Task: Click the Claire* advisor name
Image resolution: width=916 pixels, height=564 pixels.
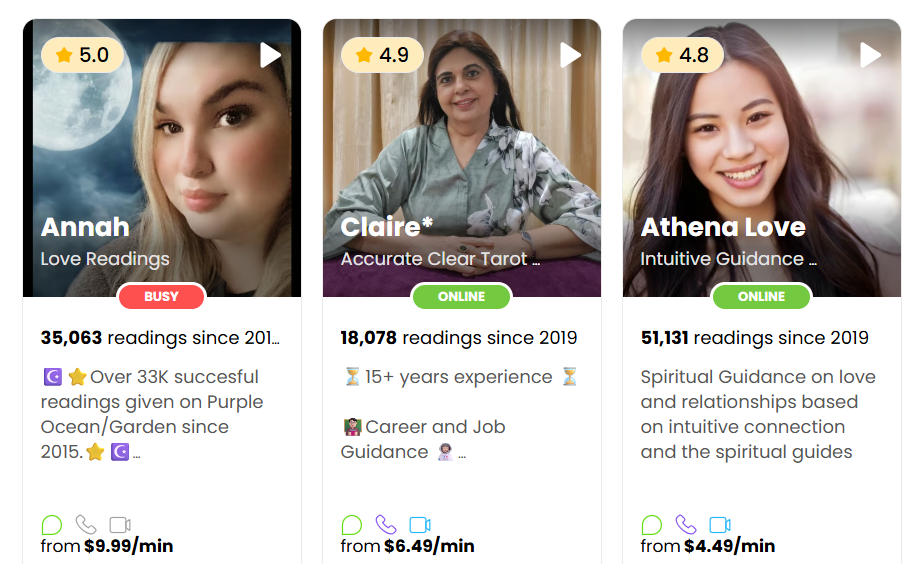Action: [x=387, y=227]
